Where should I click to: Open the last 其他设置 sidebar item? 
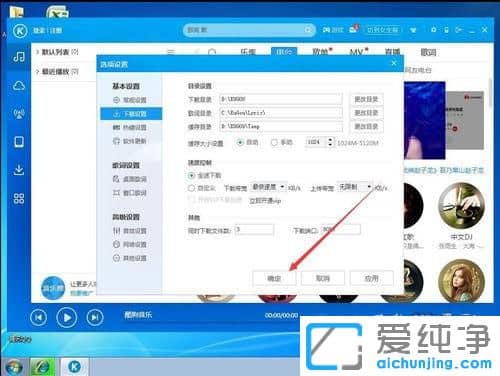pos(130,258)
